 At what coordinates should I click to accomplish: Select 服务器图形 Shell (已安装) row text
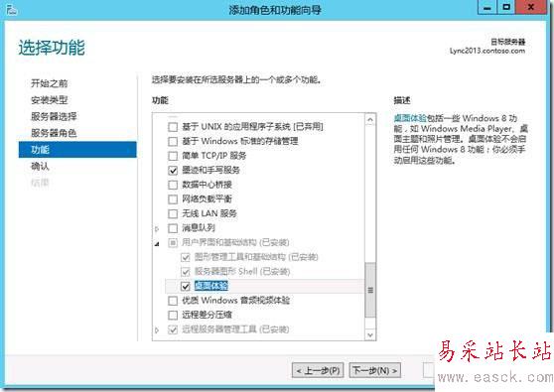(x=242, y=272)
